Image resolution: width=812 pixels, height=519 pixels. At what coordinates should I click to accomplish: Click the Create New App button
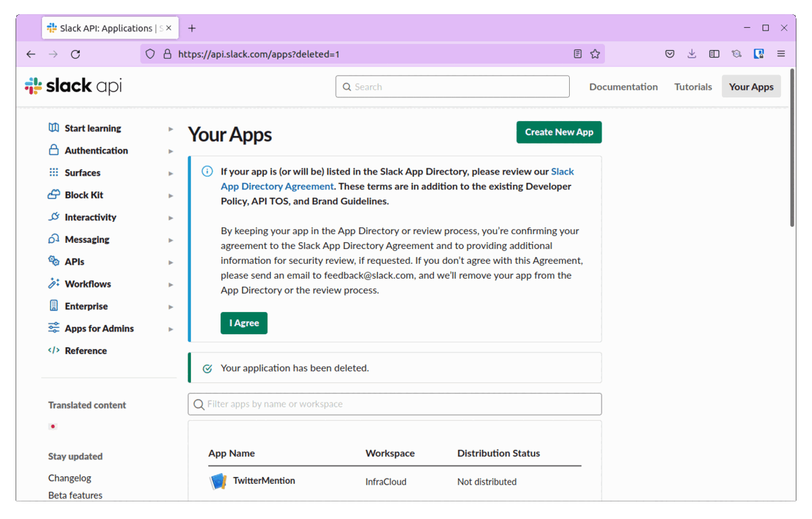559,132
